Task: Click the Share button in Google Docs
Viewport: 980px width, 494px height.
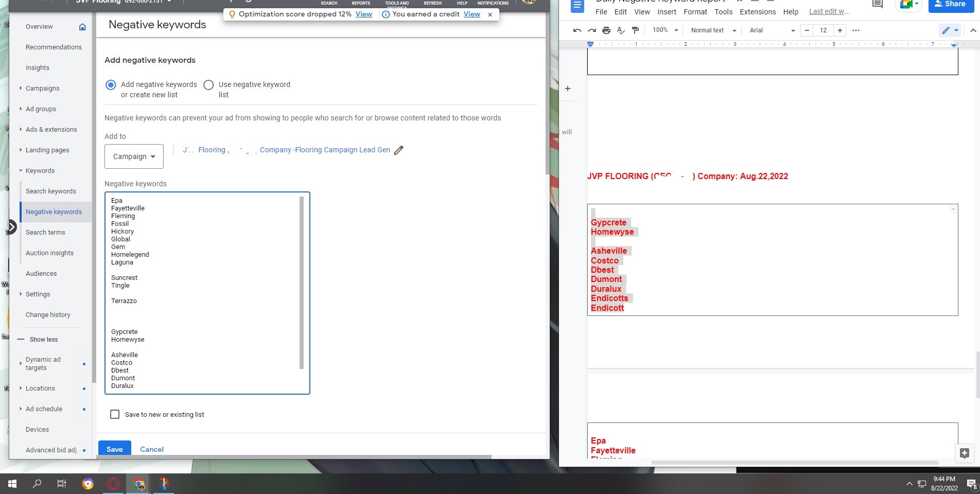Action: point(951,5)
